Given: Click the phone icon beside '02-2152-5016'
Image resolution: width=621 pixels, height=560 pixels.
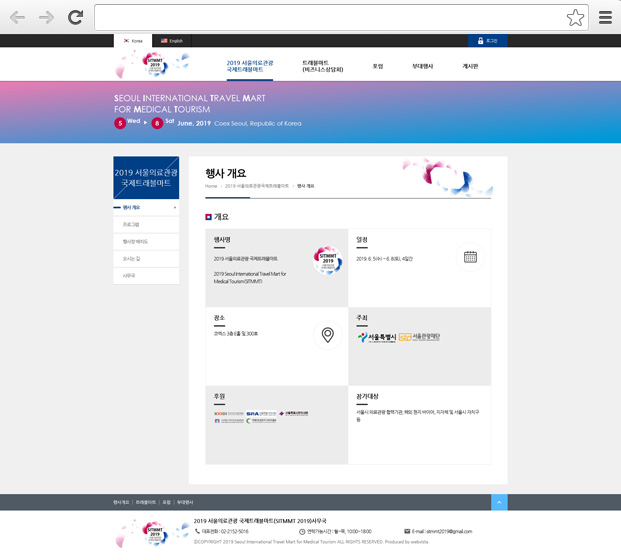Looking at the screenshot, I should point(197,531).
